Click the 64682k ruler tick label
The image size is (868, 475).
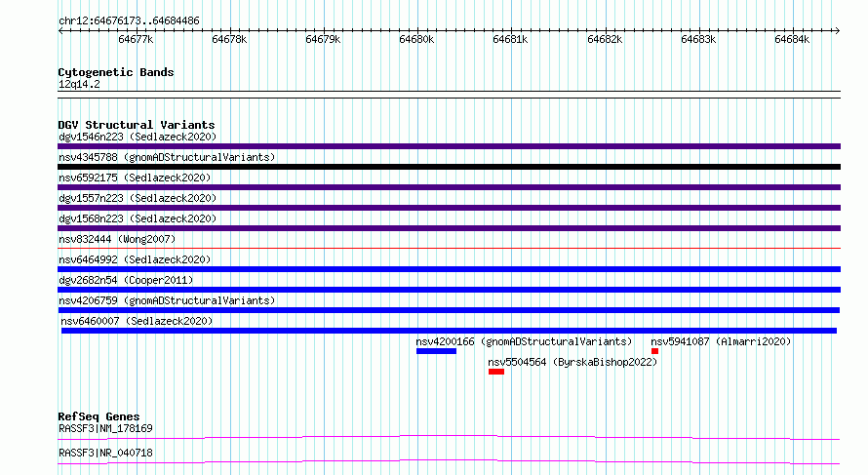point(605,39)
